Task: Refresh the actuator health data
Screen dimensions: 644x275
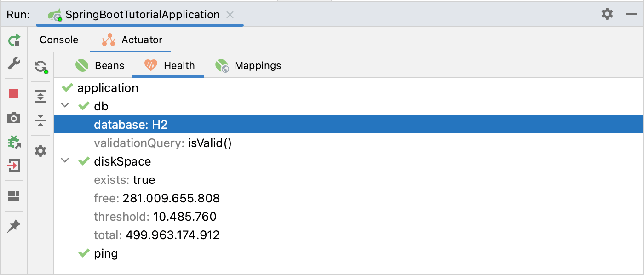Action: 40,66
